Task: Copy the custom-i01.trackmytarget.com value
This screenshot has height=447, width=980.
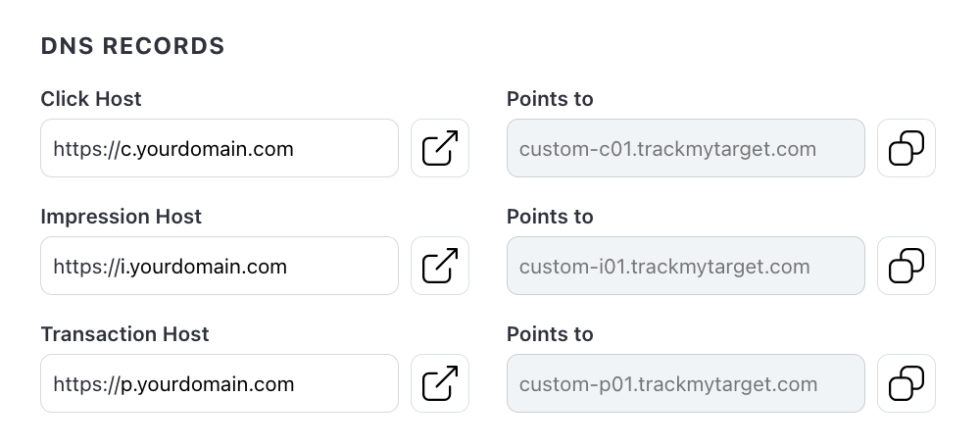Action: coord(906,266)
